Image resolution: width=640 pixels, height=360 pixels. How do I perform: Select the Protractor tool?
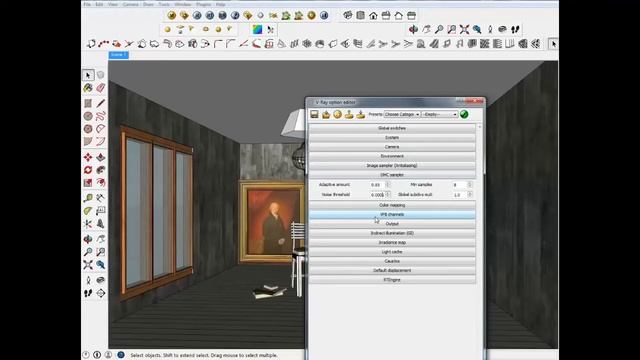pyautogui.click(x=88, y=211)
